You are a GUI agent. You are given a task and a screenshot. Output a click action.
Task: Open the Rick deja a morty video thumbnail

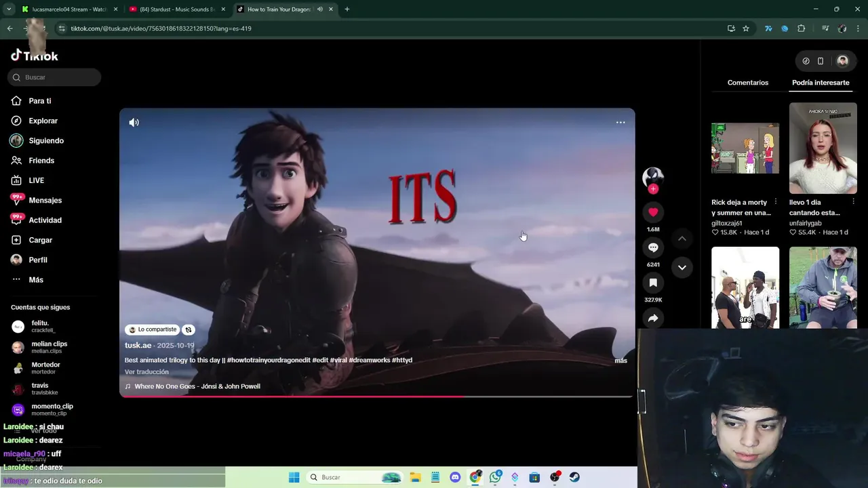(745, 148)
